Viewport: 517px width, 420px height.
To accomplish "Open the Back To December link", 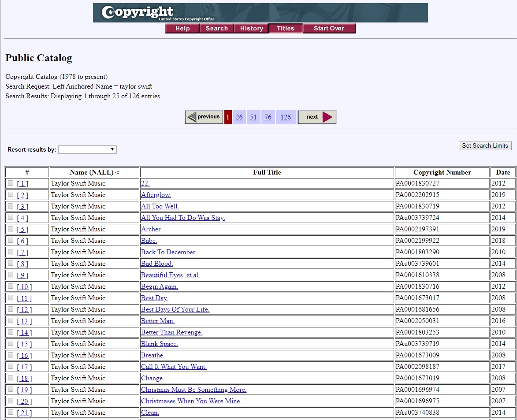I will 169,252.
